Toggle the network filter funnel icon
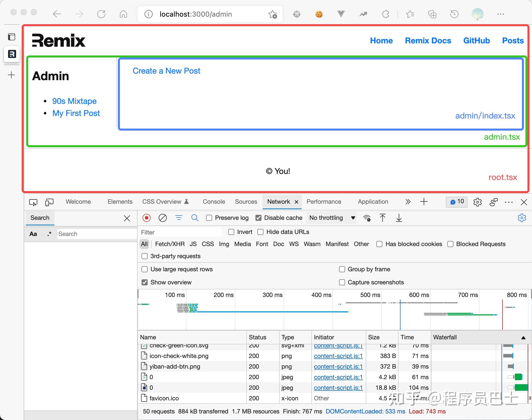Viewport: 532px width, 420px height. coord(179,218)
